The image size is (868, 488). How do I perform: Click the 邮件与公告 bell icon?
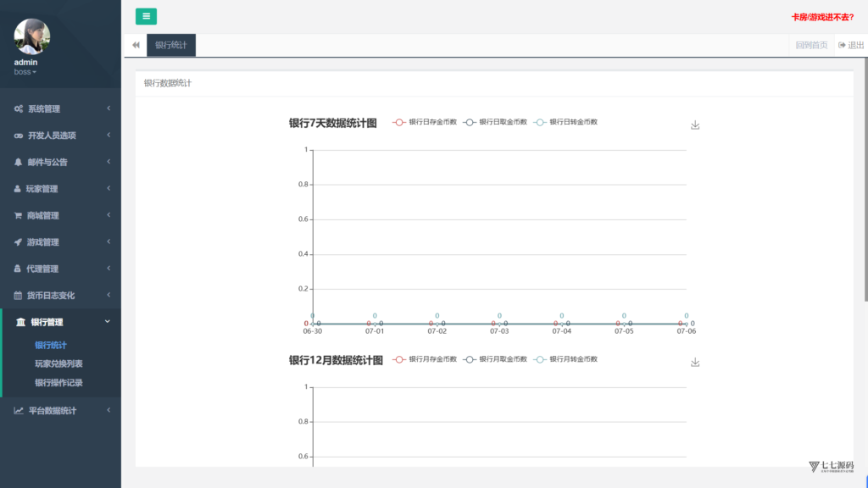(19, 162)
